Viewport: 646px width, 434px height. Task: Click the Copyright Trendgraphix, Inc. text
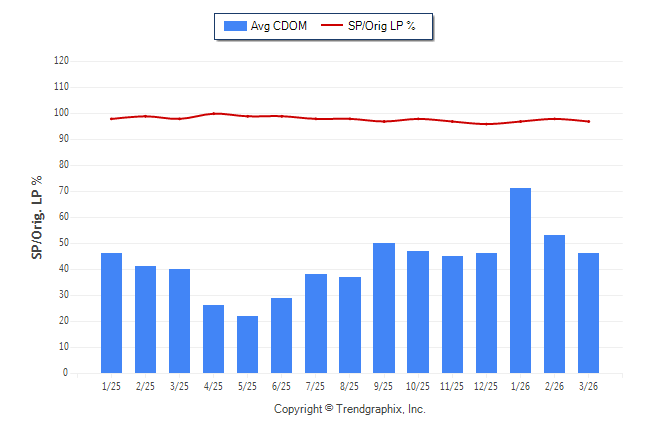350,409
